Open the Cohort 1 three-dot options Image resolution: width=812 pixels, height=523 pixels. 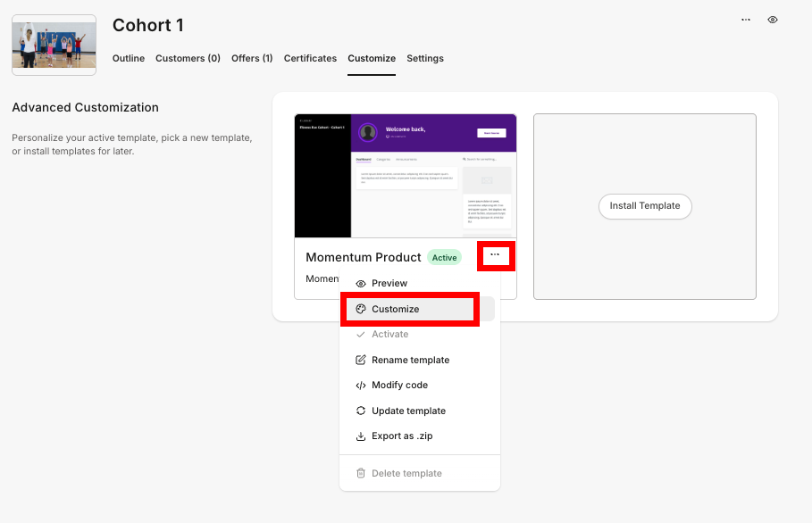click(746, 20)
